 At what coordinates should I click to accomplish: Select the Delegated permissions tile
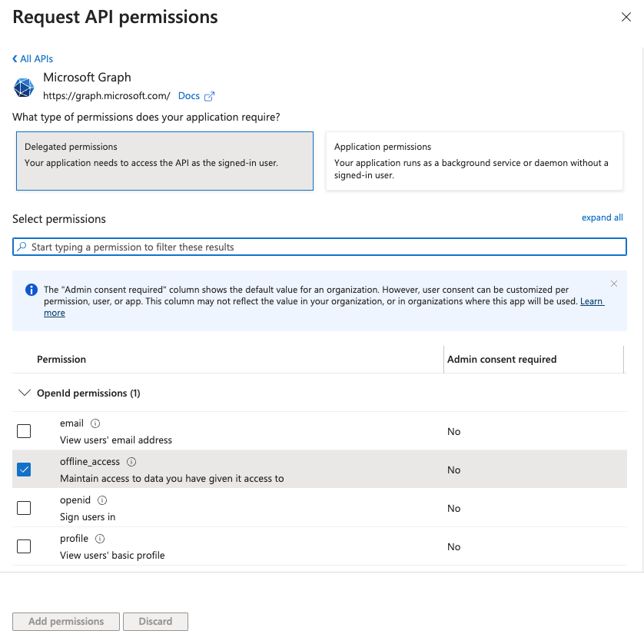tap(163, 160)
